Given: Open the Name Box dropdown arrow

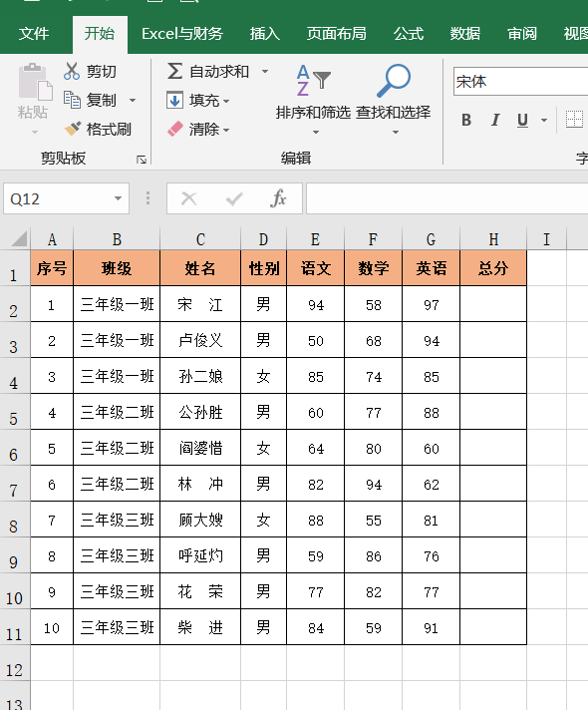Looking at the screenshot, I should click(119, 198).
